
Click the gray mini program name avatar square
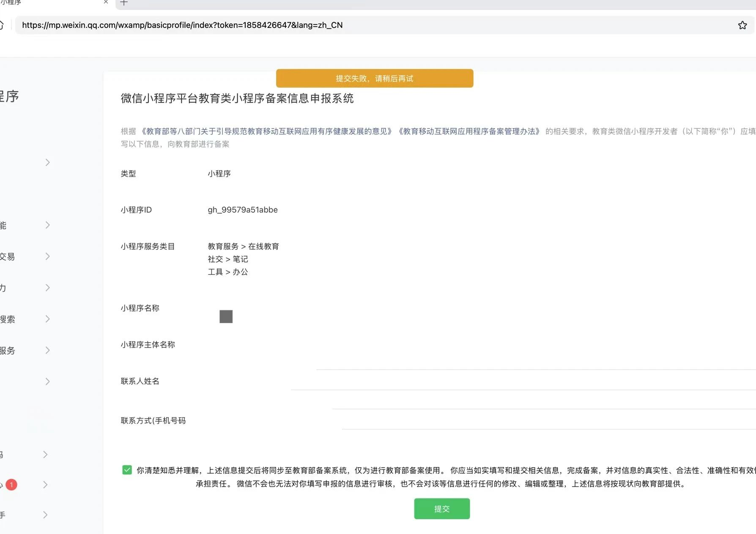[226, 316]
